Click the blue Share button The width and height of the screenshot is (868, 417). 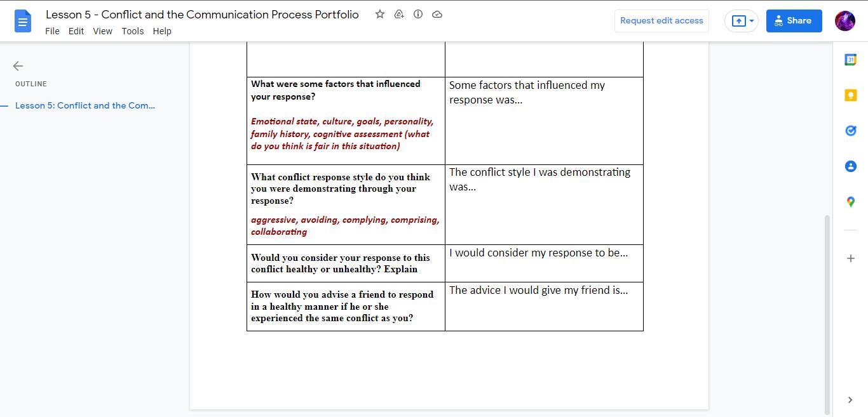794,21
